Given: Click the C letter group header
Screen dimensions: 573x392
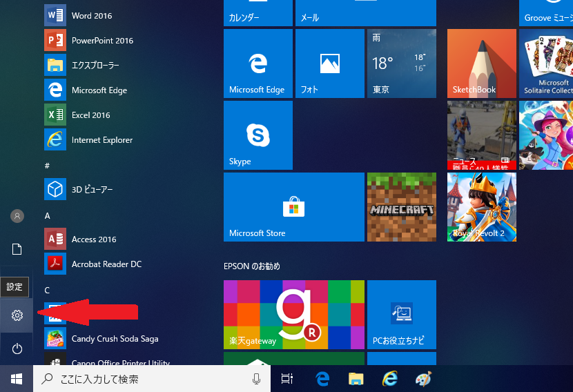Looking at the screenshot, I should [47, 290].
